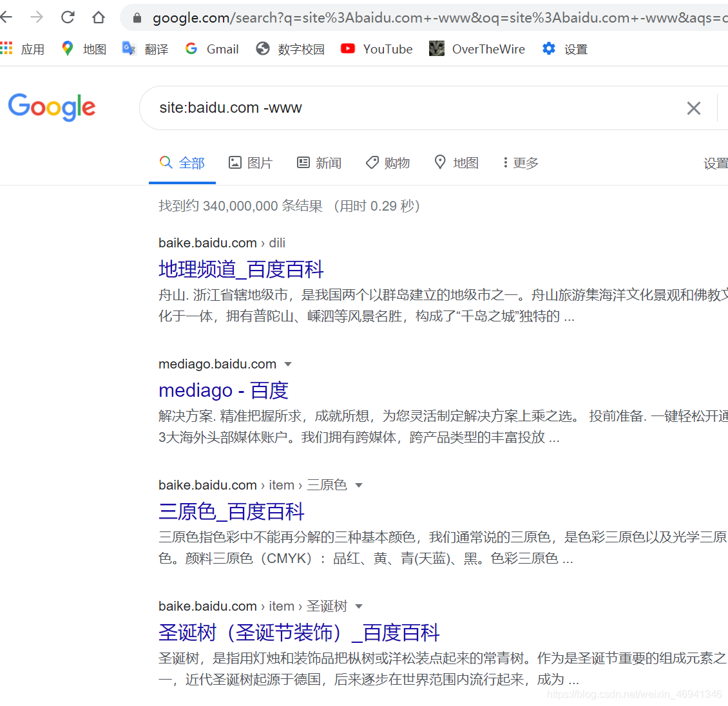Open the browser home page icon
Viewport: 728px width, 706px height.
coord(99,17)
